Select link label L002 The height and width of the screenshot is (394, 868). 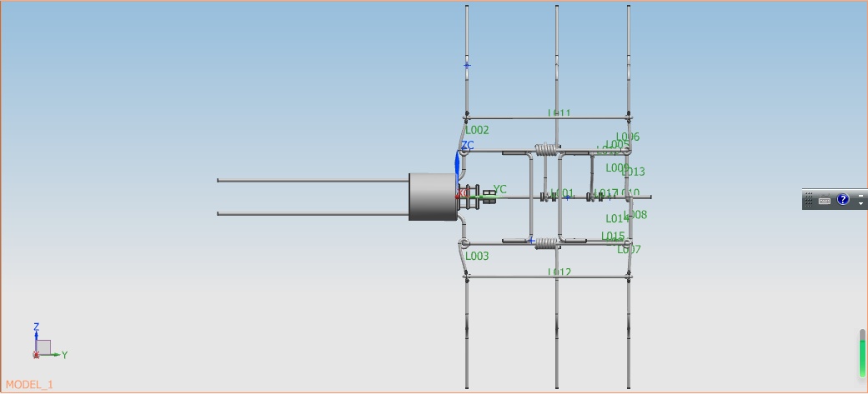click(477, 131)
